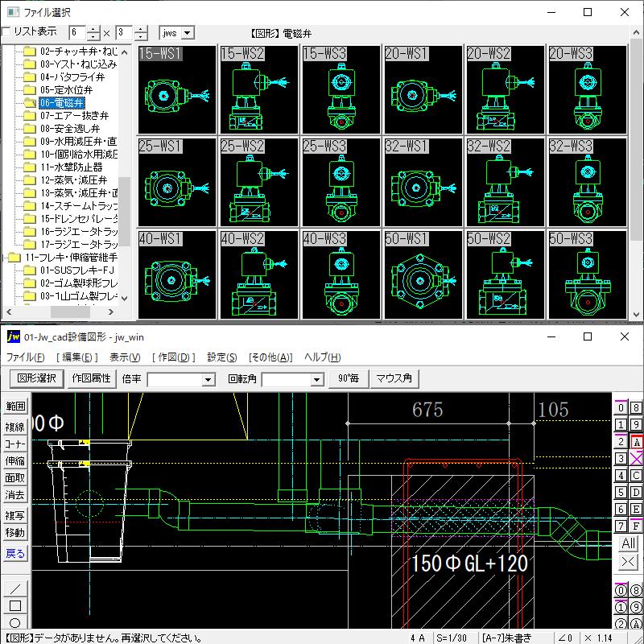Open the ファイル(F) menu
This screenshot has height=644, width=644.
coord(23,357)
